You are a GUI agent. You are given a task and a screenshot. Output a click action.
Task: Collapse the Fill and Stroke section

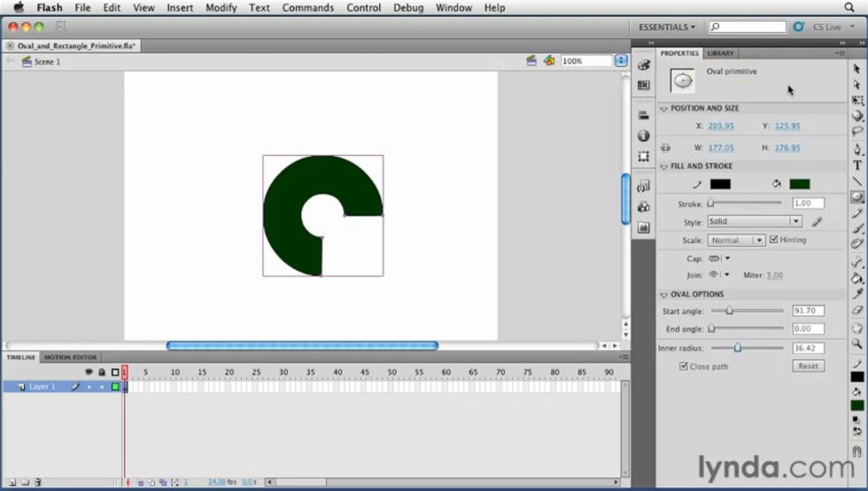tap(664, 166)
